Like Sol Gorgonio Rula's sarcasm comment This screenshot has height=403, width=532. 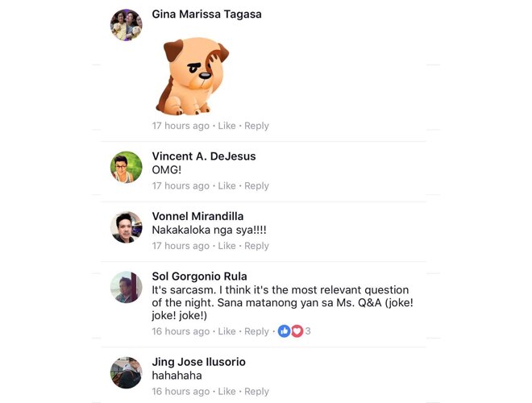[x=227, y=331]
